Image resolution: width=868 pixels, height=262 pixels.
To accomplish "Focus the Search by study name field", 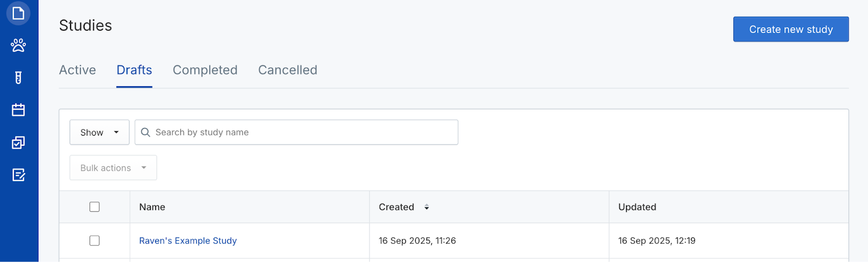I will tap(304, 132).
